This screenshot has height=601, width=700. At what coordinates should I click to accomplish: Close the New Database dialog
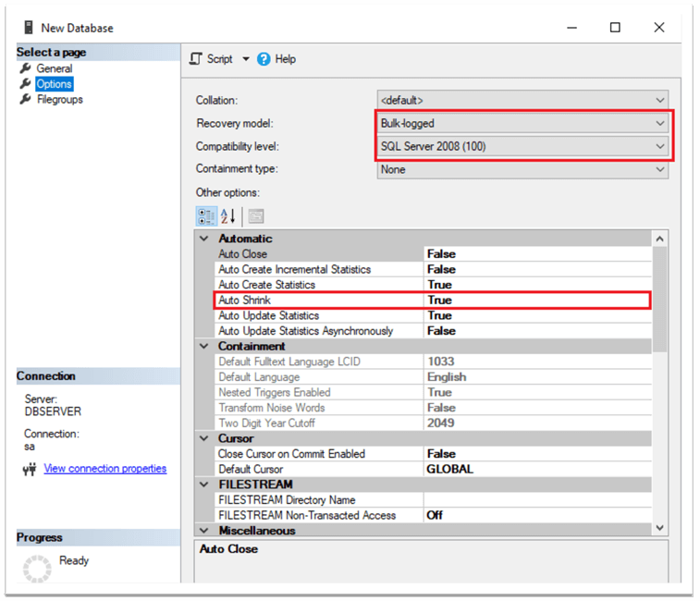click(659, 28)
